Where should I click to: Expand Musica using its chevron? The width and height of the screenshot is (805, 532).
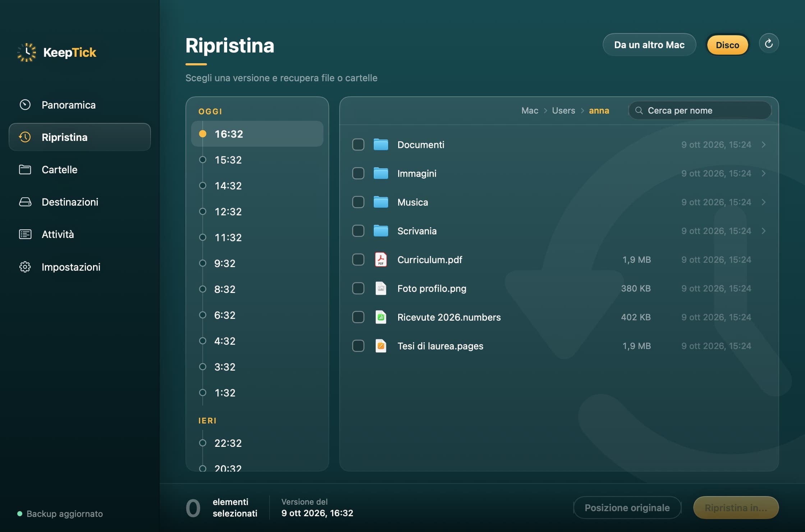click(x=764, y=202)
